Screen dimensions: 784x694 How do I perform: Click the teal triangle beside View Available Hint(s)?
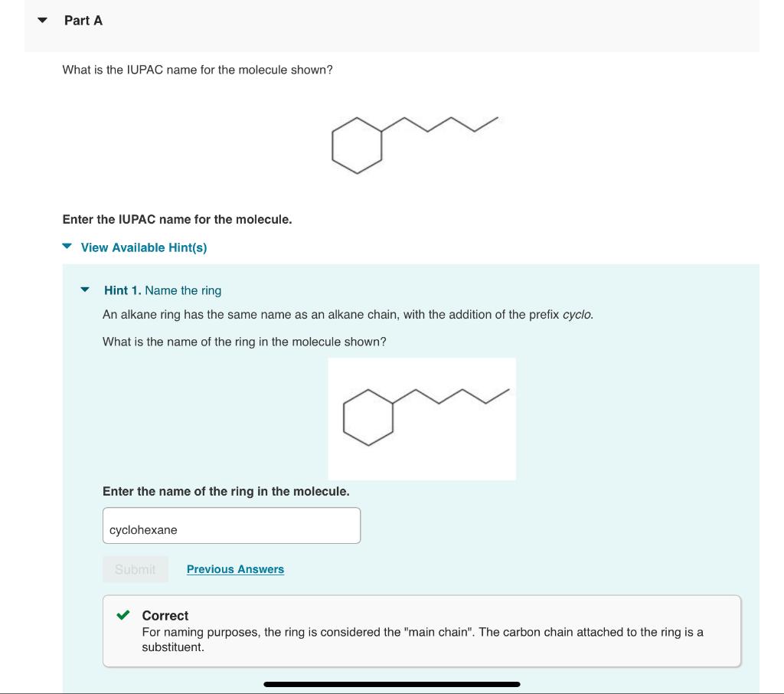click(x=66, y=247)
